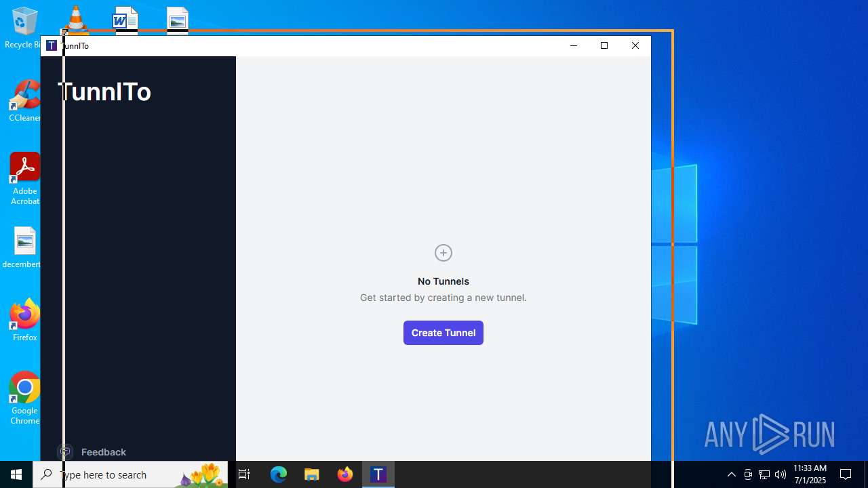Click the TunnlTo app icon in title bar
Image resolution: width=868 pixels, height=488 pixels.
[52, 45]
